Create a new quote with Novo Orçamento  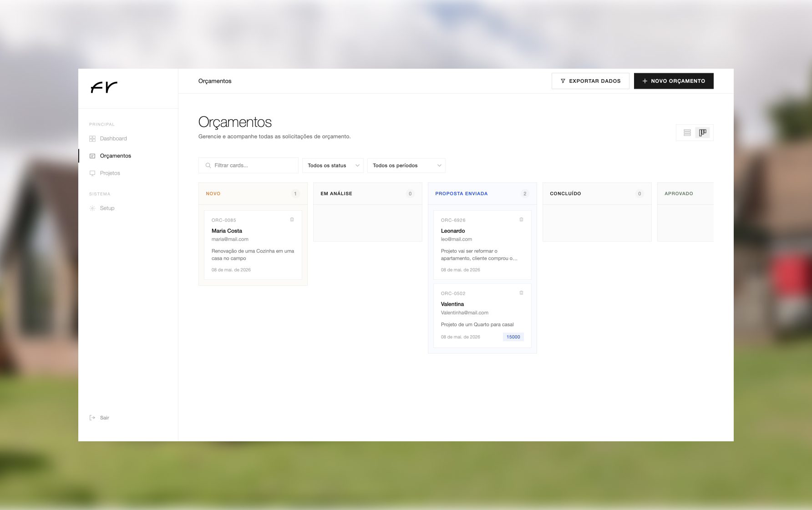674,81
